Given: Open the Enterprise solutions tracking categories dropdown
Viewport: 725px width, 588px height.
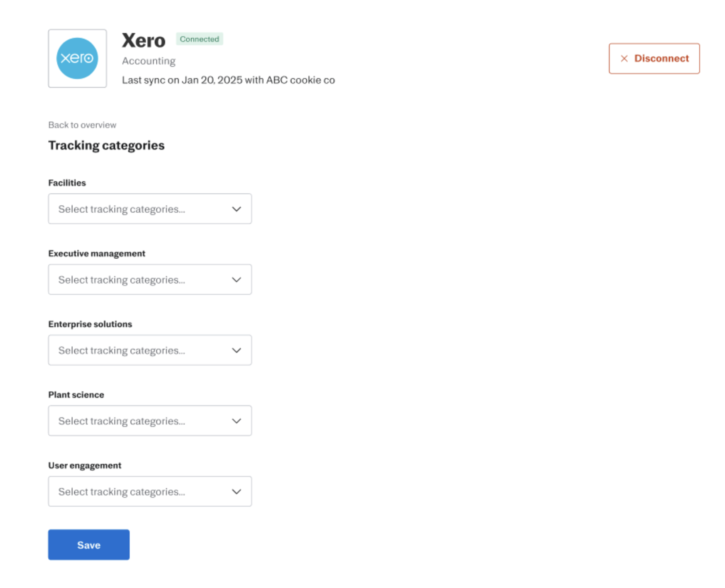Looking at the screenshot, I should 150,350.
